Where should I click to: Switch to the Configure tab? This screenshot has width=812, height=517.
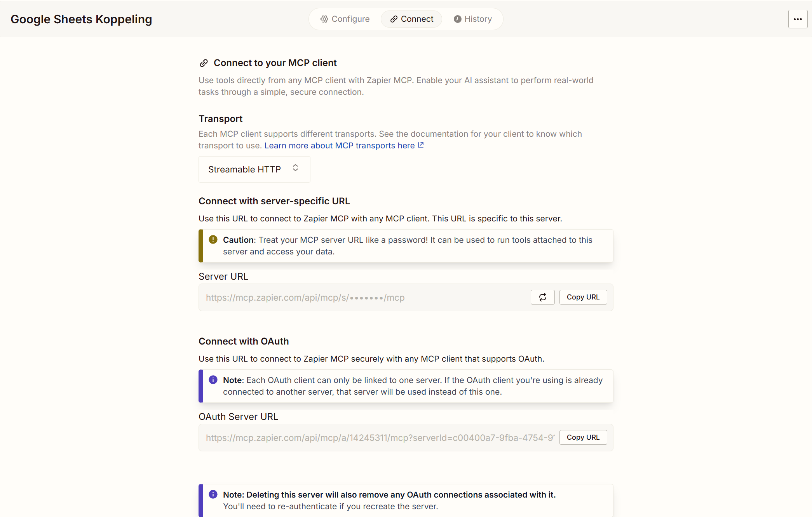[x=345, y=19]
